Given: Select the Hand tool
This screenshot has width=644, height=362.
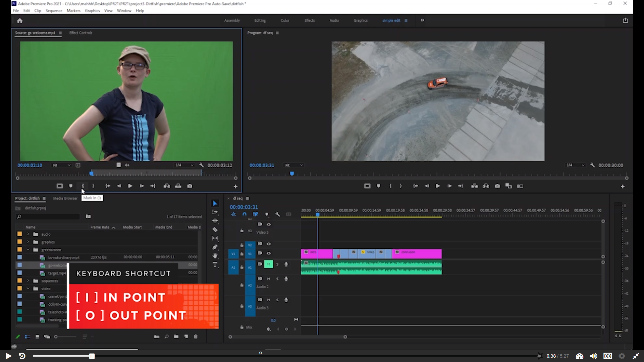Looking at the screenshot, I should coord(215,256).
